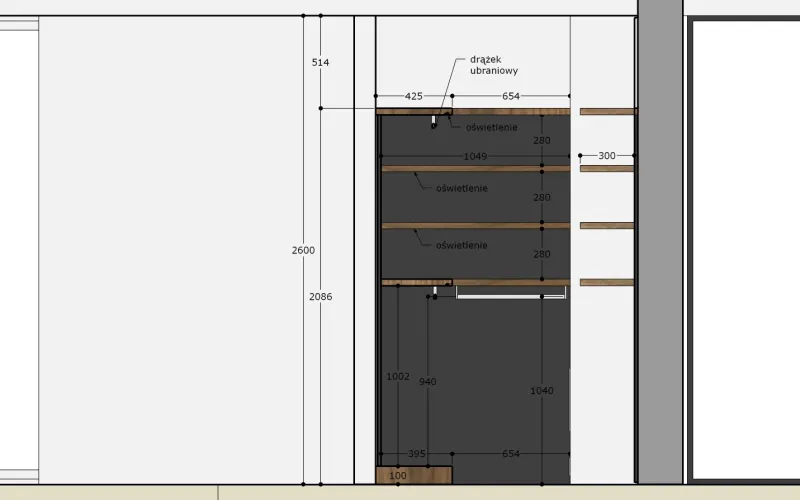Select the 425 width dimension label
The width and height of the screenshot is (800, 500).
[x=414, y=96]
